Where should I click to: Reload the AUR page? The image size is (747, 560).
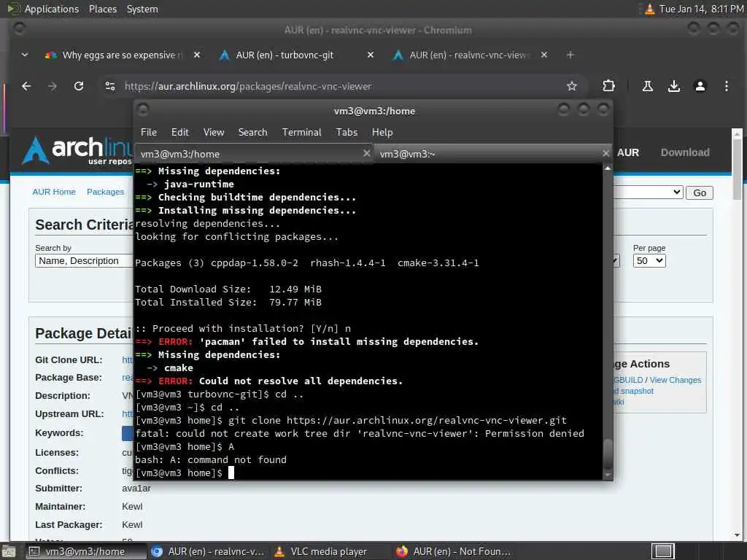coord(79,86)
